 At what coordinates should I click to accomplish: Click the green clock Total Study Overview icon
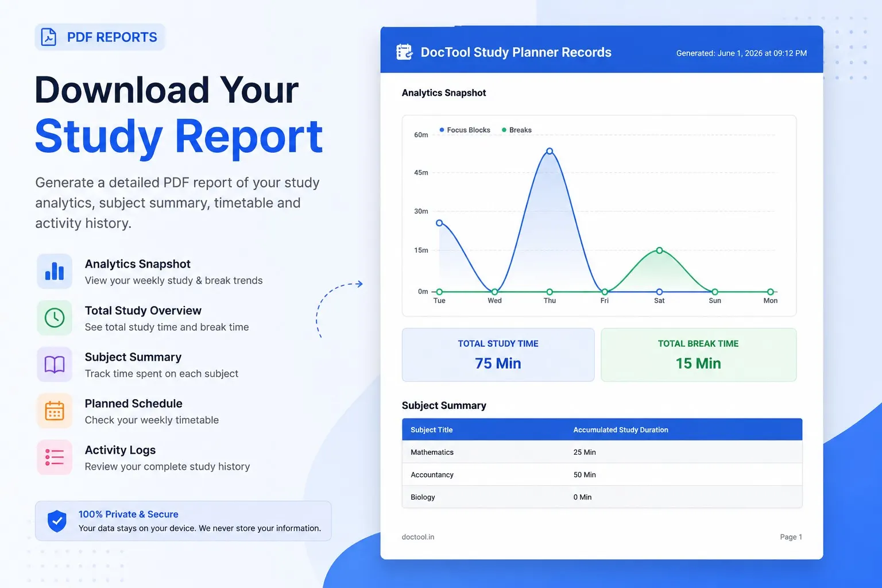(55, 318)
